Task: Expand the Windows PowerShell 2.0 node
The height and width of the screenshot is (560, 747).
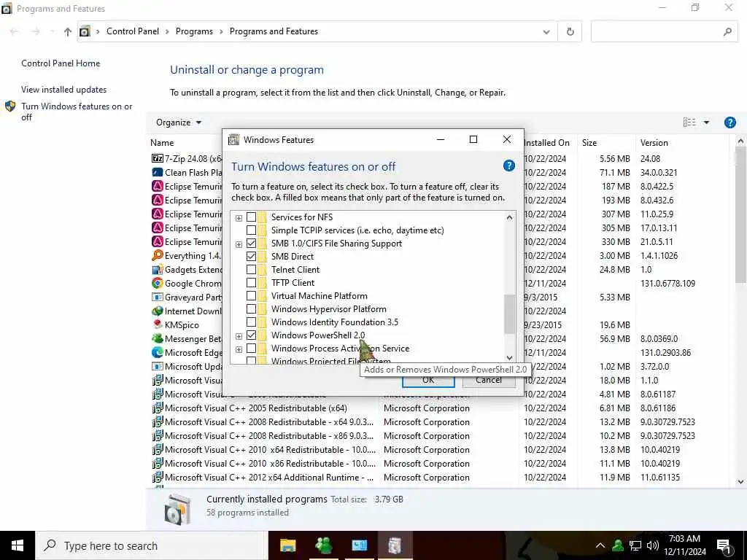Action: point(239,336)
